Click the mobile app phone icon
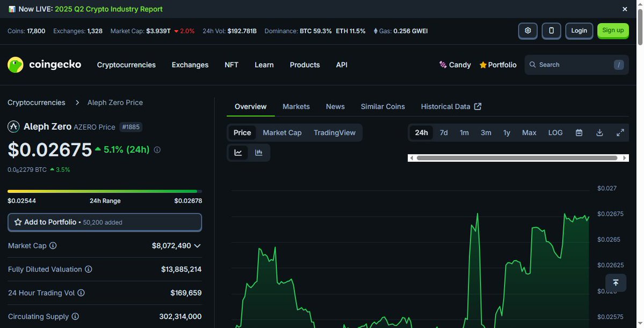The image size is (644, 328). pyautogui.click(x=551, y=31)
